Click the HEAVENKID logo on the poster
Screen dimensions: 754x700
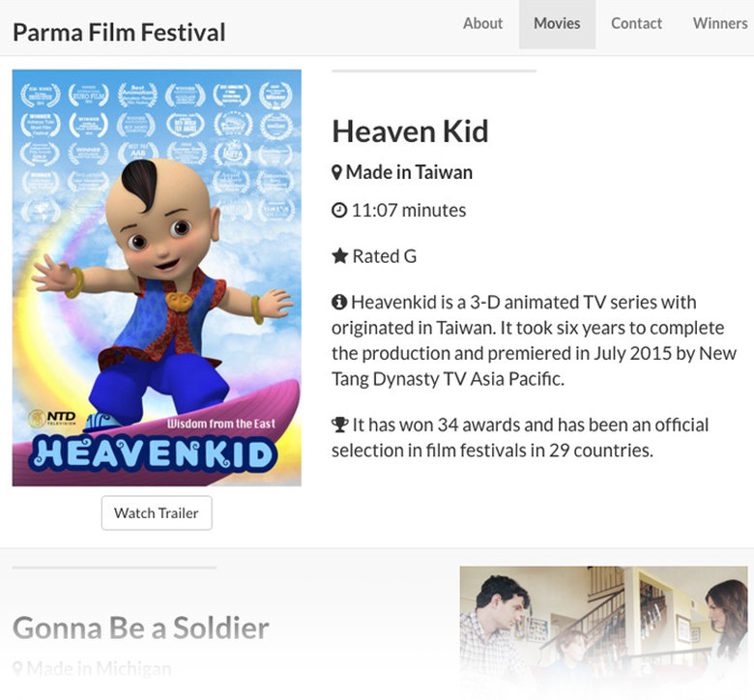click(x=155, y=455)
